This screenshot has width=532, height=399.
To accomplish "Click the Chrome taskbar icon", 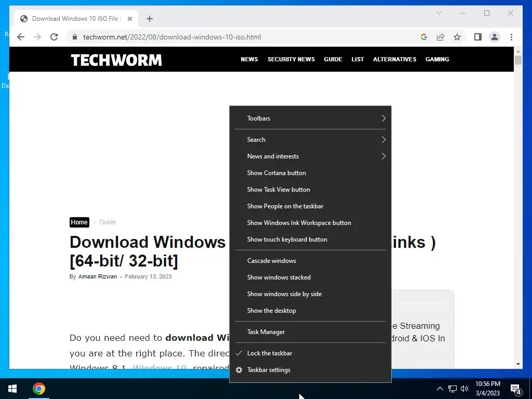I will (x=38, y=389).
